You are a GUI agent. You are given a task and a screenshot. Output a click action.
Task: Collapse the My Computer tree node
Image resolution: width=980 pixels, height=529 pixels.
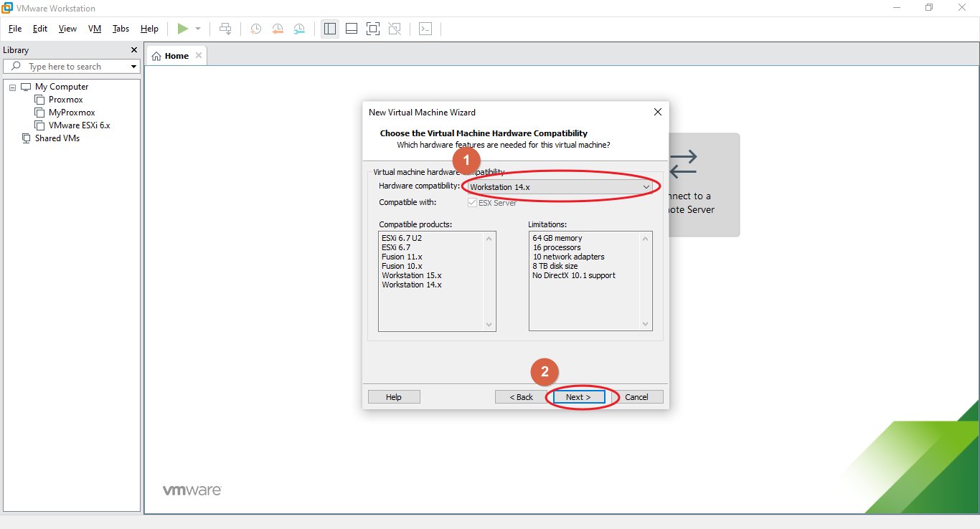pyautogui.click(x=12, y=87)
